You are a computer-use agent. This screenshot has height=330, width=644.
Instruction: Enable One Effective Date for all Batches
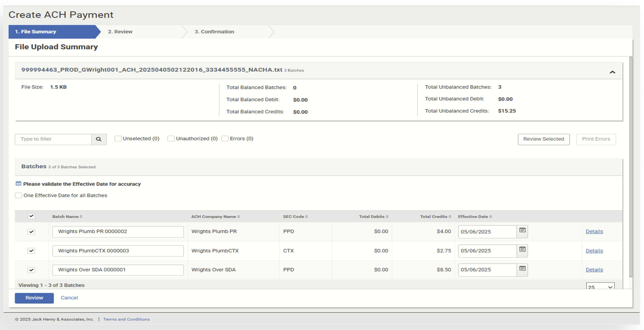(x=19, y=196)
